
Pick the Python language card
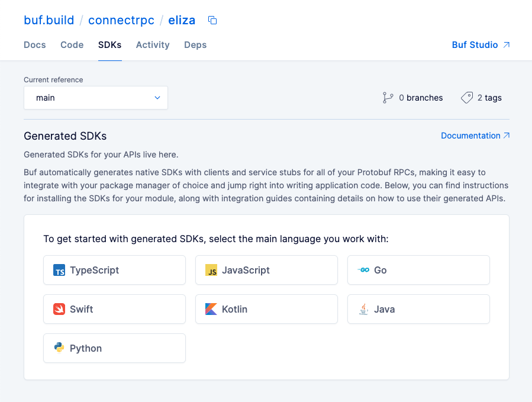[114, 348]
